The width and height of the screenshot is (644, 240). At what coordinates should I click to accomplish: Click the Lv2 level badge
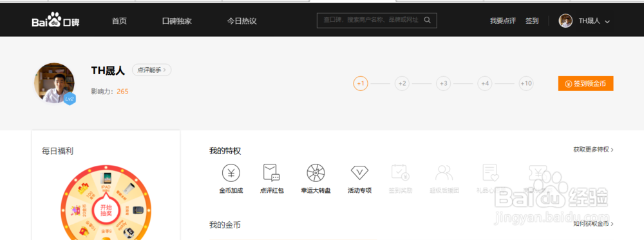(x=70, y=99)
